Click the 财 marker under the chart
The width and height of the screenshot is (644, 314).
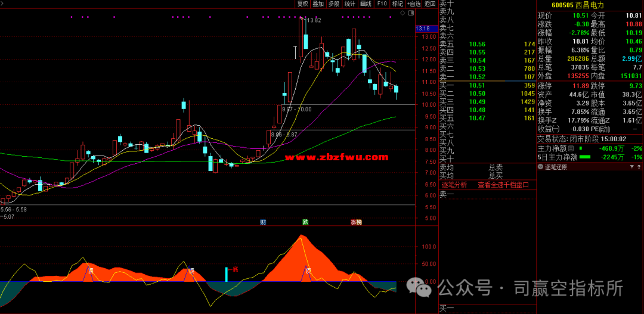[x=263, y=222]
